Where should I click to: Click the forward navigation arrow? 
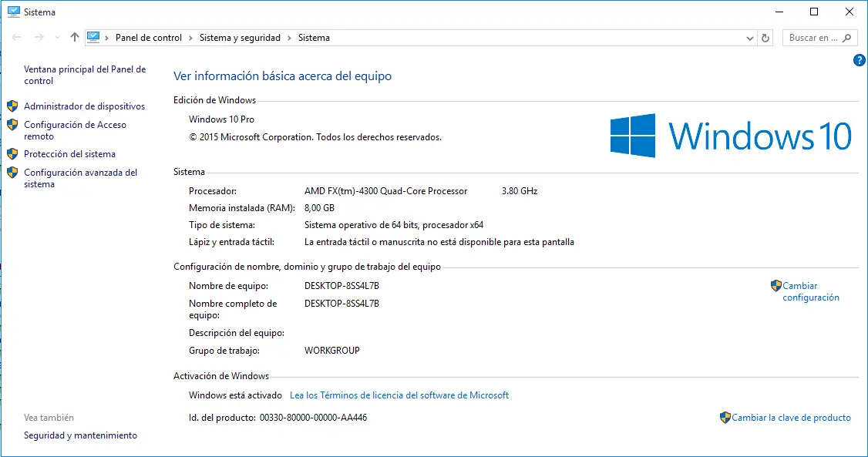coord(39,38)
